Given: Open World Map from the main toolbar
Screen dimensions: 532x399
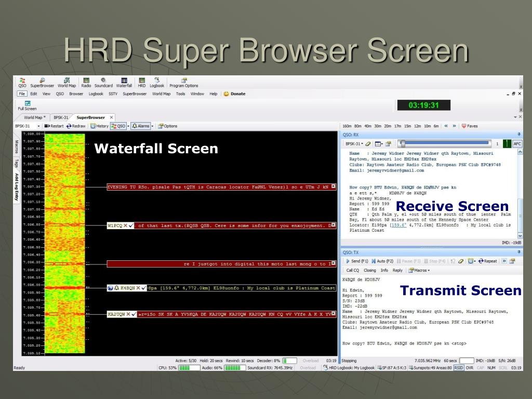Looking at the screenshot, I should (67, 83).
